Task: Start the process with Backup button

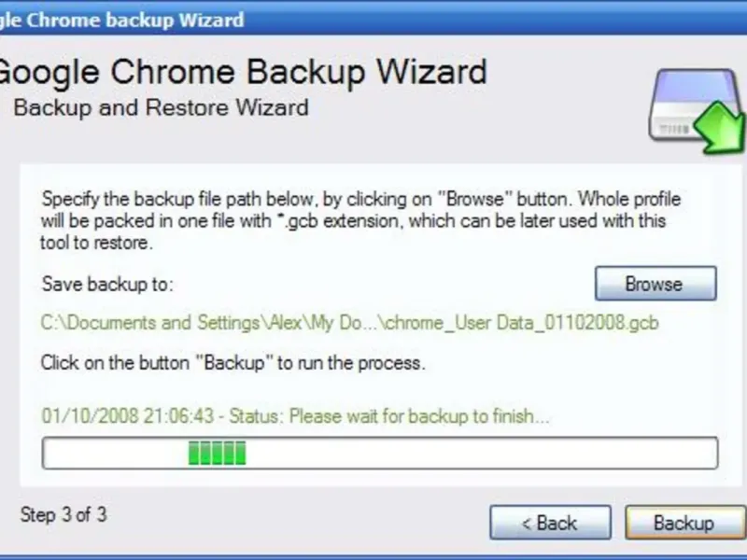Action: click(685, 523)
